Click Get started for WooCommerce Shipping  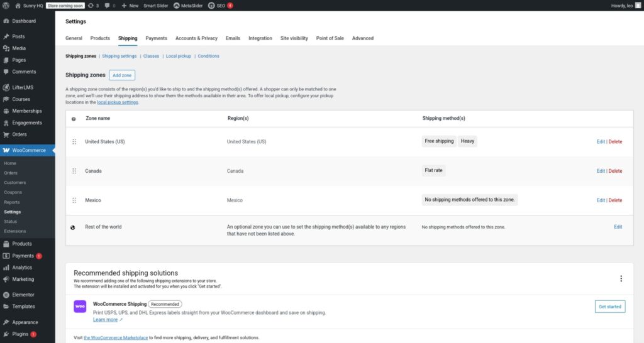click(x=609, y=307)
